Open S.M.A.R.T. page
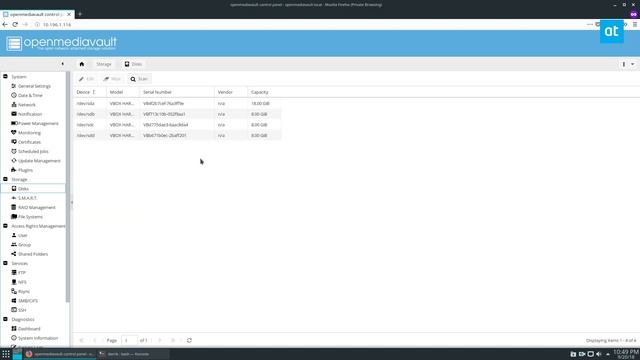 27,198
